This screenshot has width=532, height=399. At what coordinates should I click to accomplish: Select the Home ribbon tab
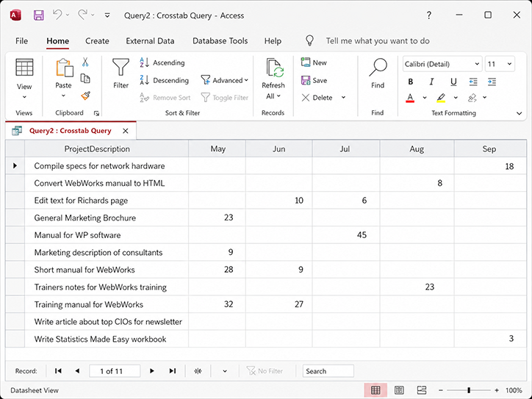point(57,41)
